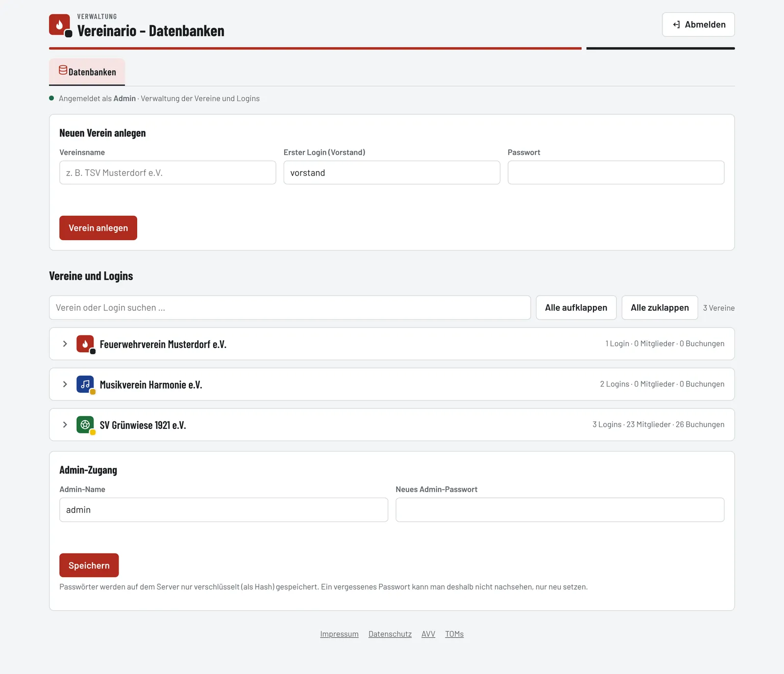Click the 'Neuen Verein anlegen' heading

point(102,133)
